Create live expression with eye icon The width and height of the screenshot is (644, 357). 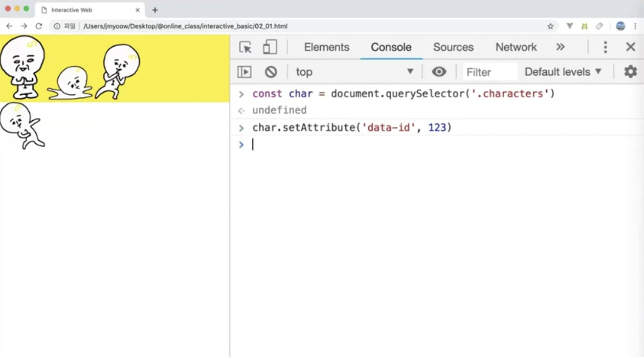439,71
